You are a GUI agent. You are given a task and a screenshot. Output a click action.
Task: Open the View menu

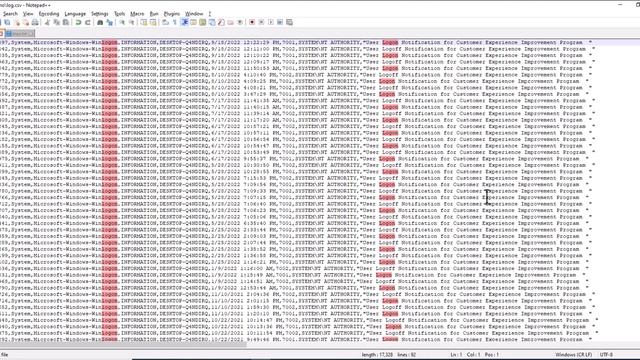click(x=28, y=14)
